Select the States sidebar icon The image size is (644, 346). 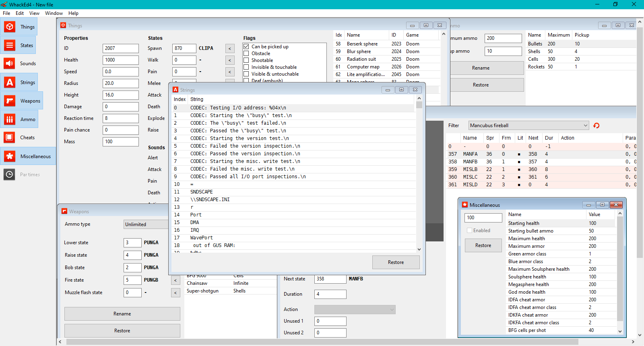click(10, 45)
